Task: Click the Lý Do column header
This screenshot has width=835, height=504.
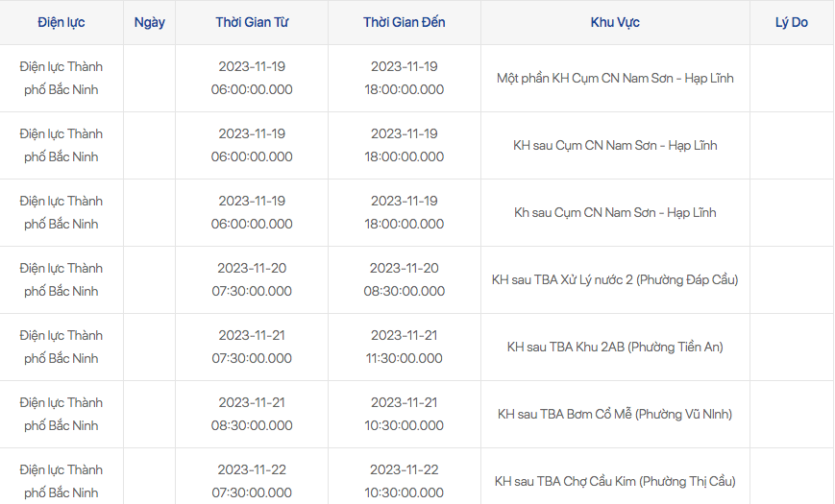Action: 791,22
